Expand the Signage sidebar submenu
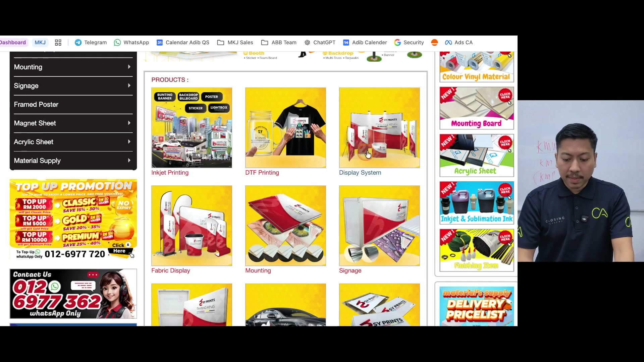644x362 pixels. (x=129, y=86)
